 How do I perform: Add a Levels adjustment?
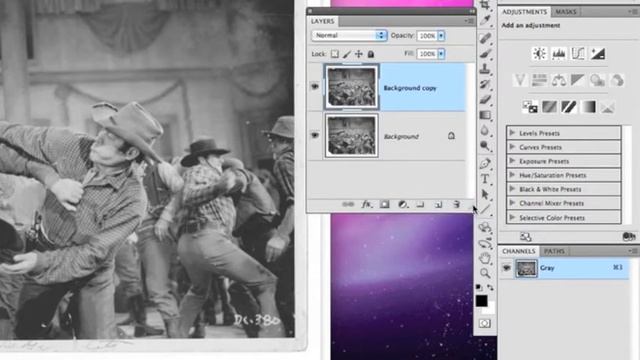point(558,53)
